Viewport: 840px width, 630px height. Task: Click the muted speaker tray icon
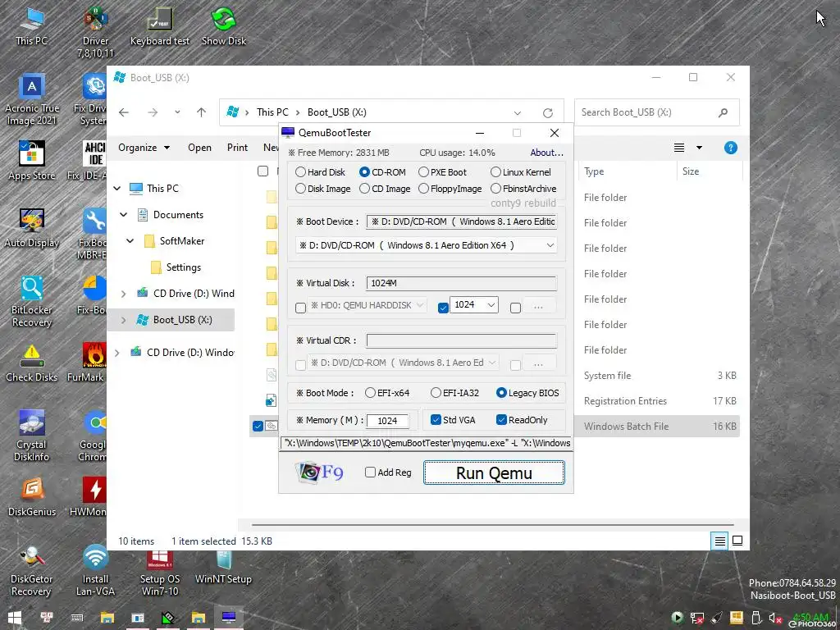coord(775,619)
